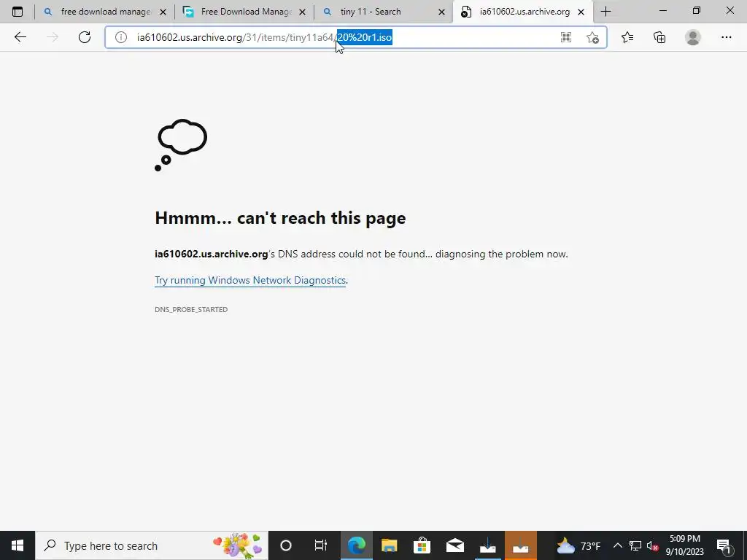Open File Explorer from taskbar
747x560 pixels.
click(x=390, y=545)
